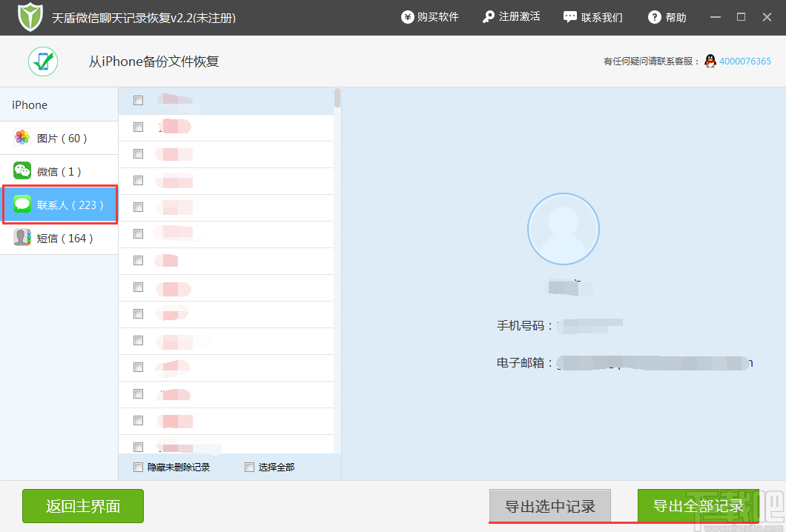Switch to the iPhone panel header
786x532 pixels.
[29, 104]
